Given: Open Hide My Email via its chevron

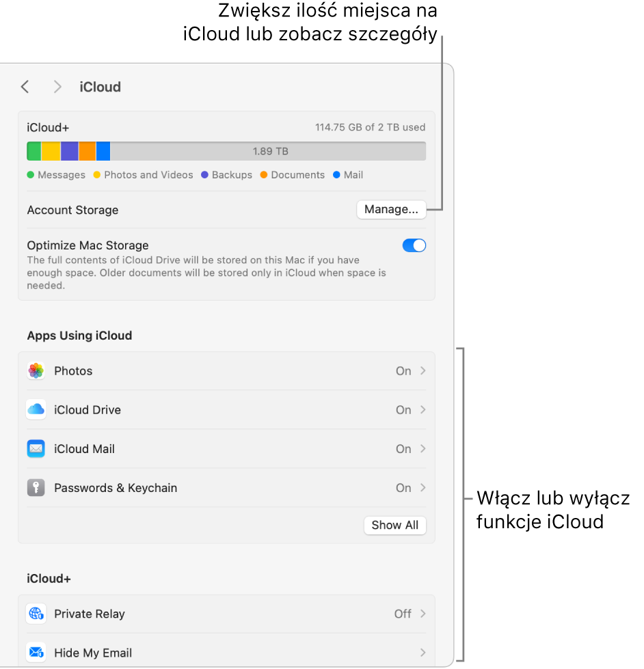Looking at the screenshot, I should pos(422,653).
